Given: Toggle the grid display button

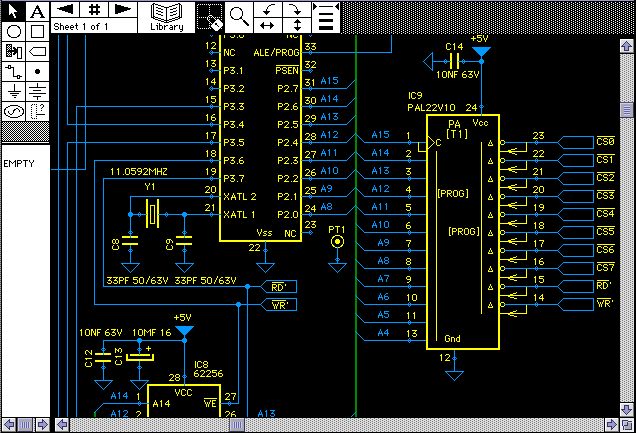Looking at the screenshot, I should (x=93, y=9).
